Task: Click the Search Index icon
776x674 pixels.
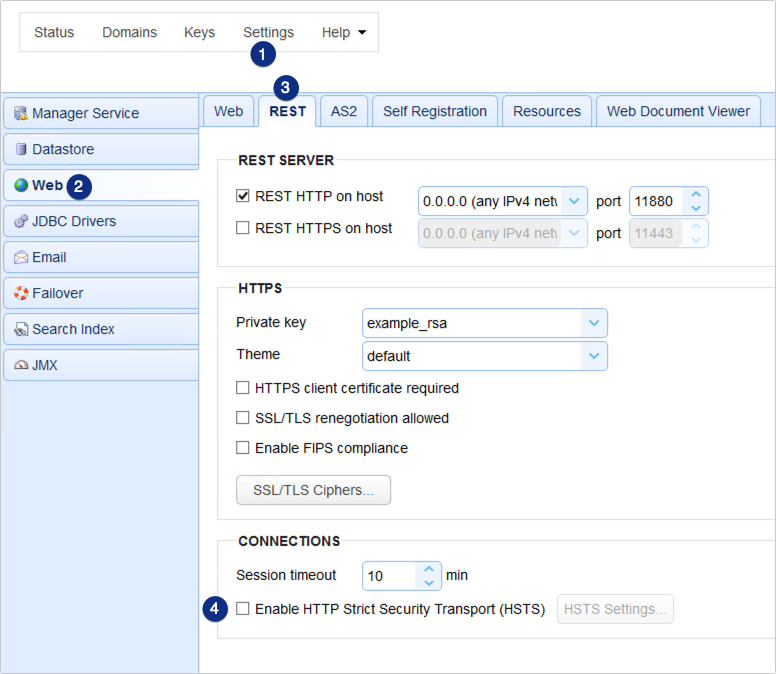Action: (21, 329)
